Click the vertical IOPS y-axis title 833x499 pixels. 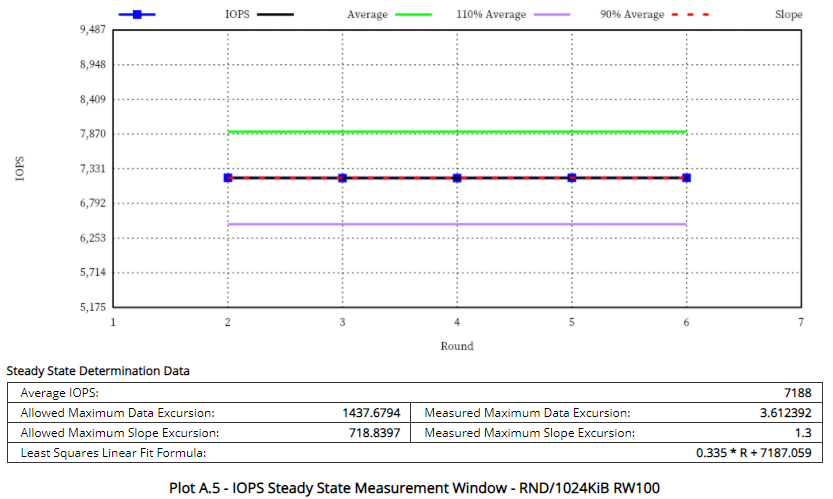pos(20,168)
